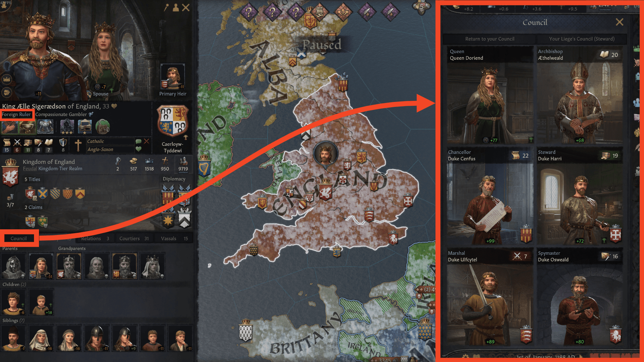Click the hooded figure trait icon
Viewport: 644px width, 362px height.
[67, 127]
